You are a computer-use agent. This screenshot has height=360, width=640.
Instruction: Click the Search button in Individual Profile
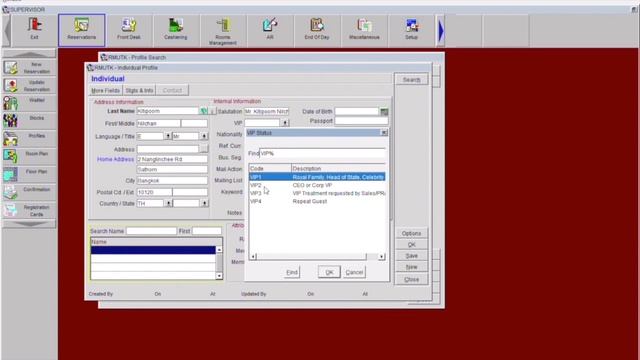[411, 80]
